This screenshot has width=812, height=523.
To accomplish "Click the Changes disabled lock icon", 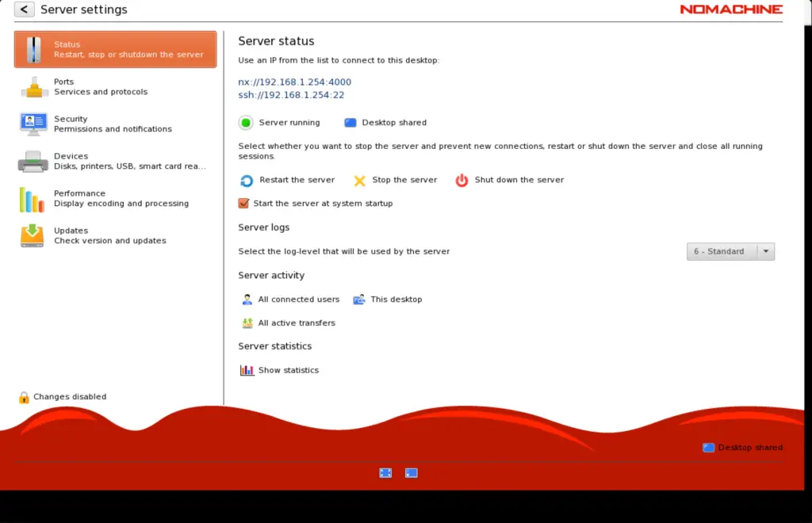I will (x=24, y=397).
